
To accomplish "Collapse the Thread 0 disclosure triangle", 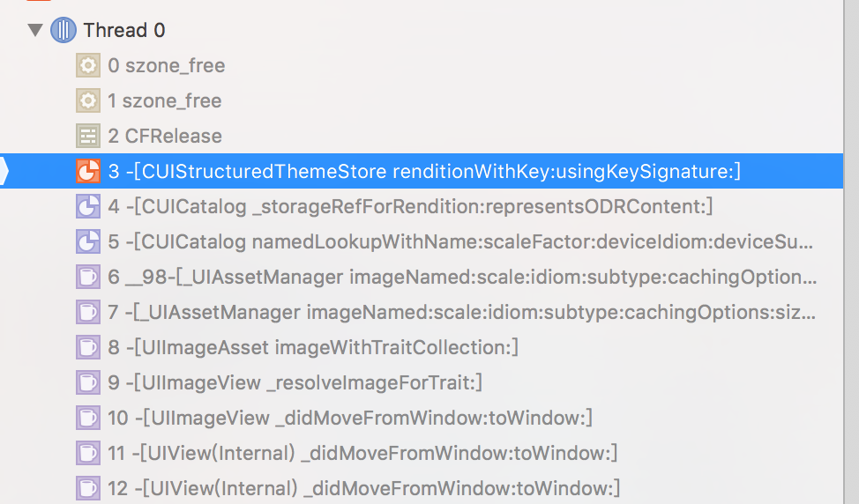I will point(35,30).
